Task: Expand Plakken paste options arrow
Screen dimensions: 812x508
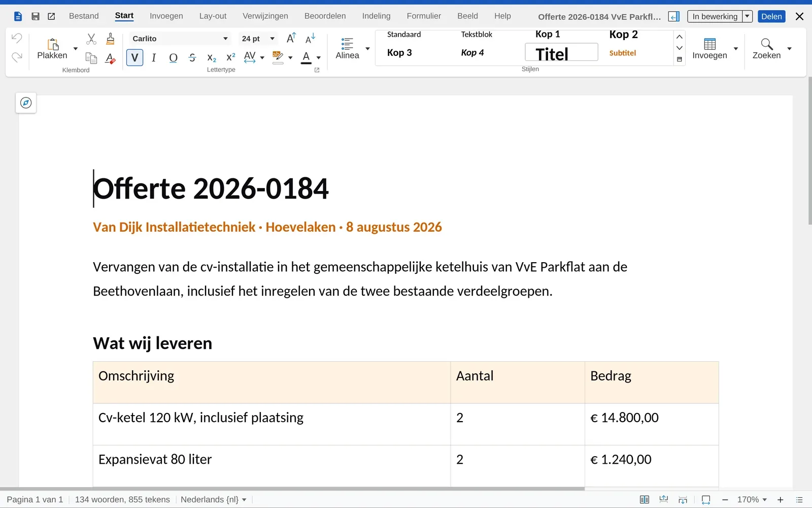Action: pyautogui.click(x=76, y=49)
